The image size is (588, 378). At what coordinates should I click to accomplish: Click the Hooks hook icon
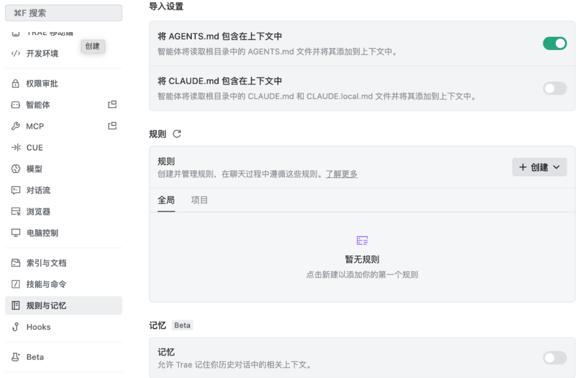[x=16, y=327]
